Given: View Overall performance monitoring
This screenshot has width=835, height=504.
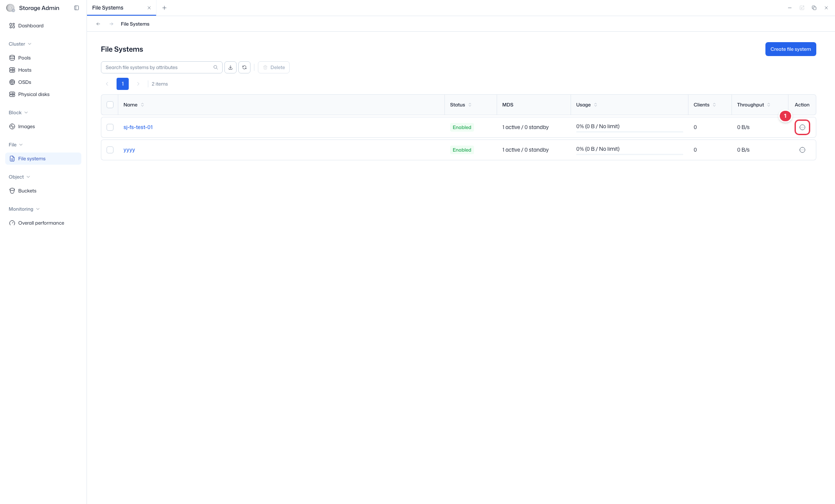Looking at the screenshot, I should pyautogui.click(x=37, y=223).
